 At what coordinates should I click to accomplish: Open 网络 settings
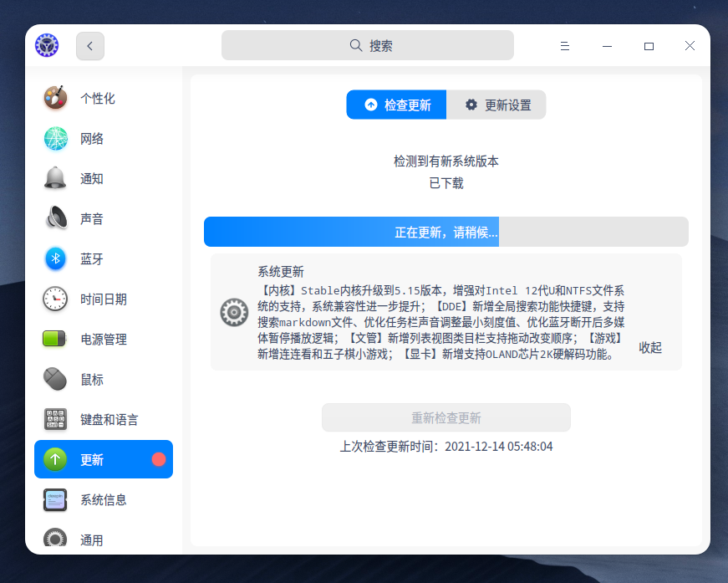pos(104,139)
